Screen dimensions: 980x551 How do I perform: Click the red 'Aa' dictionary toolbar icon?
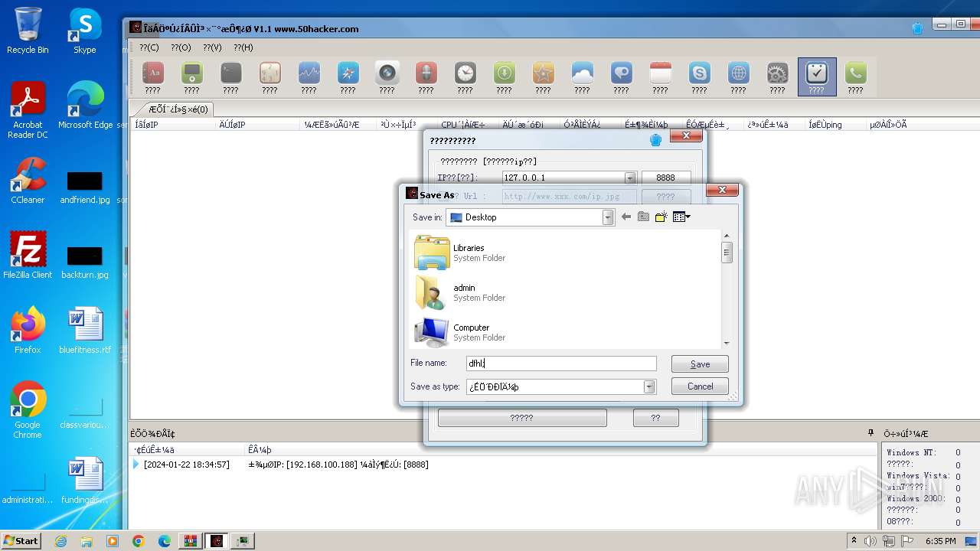coord(153,73)
